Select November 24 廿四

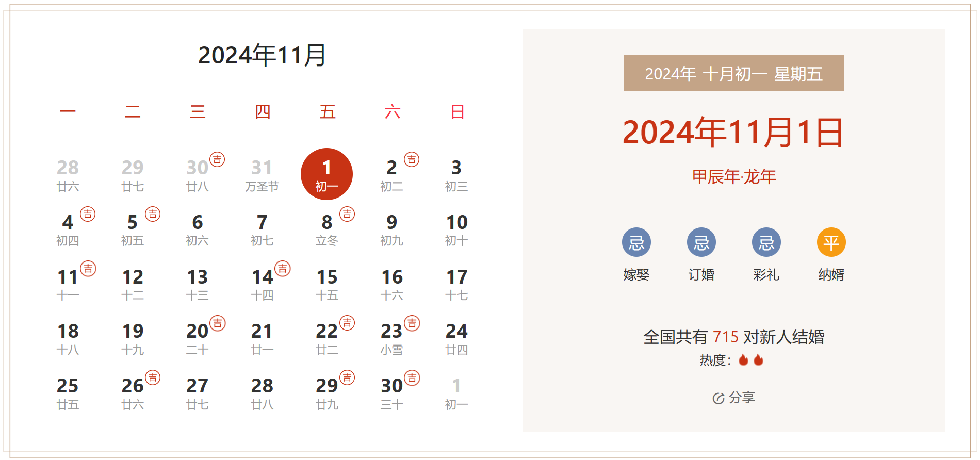tap(456, 339)
